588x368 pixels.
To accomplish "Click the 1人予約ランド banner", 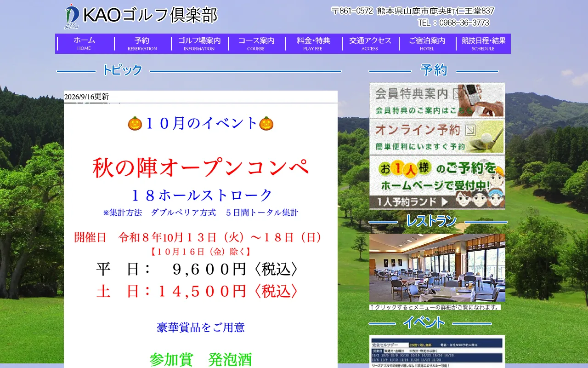I will coord(437,182).
